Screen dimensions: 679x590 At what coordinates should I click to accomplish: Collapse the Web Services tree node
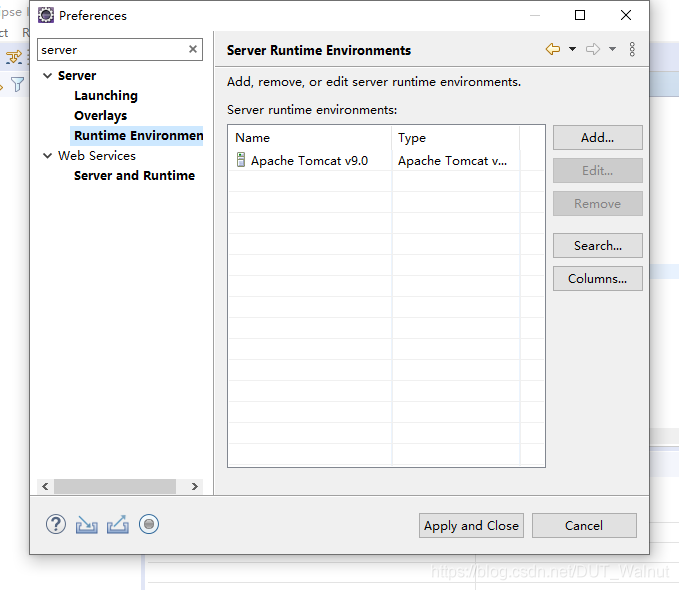click(x=48, y=156)
